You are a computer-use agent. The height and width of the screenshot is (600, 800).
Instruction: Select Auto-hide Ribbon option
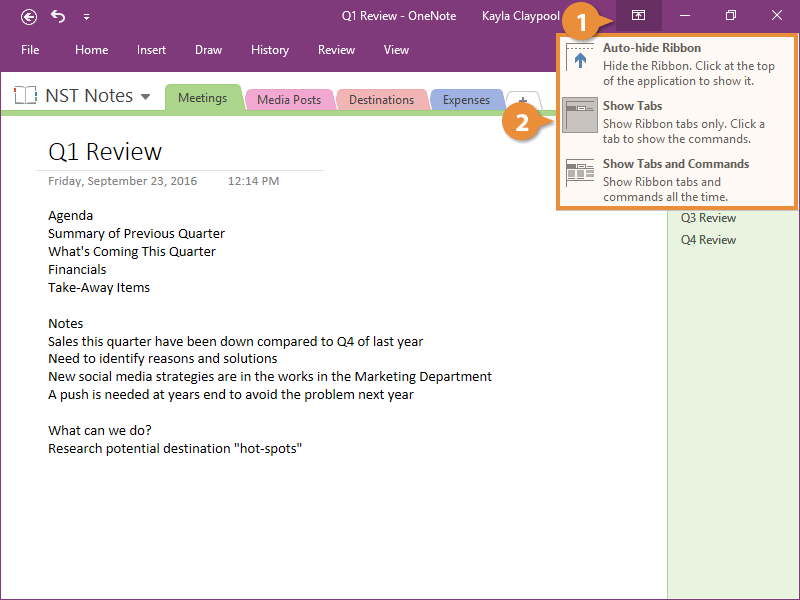point(676,64)
